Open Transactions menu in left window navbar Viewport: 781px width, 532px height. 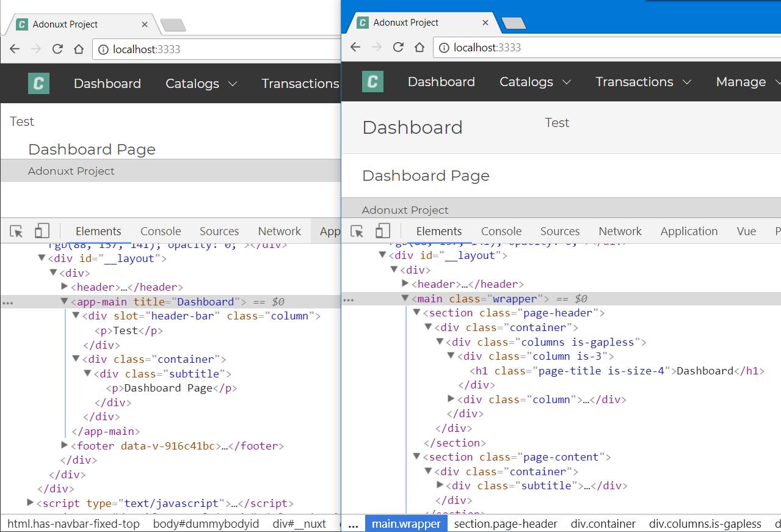[x=300, y=84]
